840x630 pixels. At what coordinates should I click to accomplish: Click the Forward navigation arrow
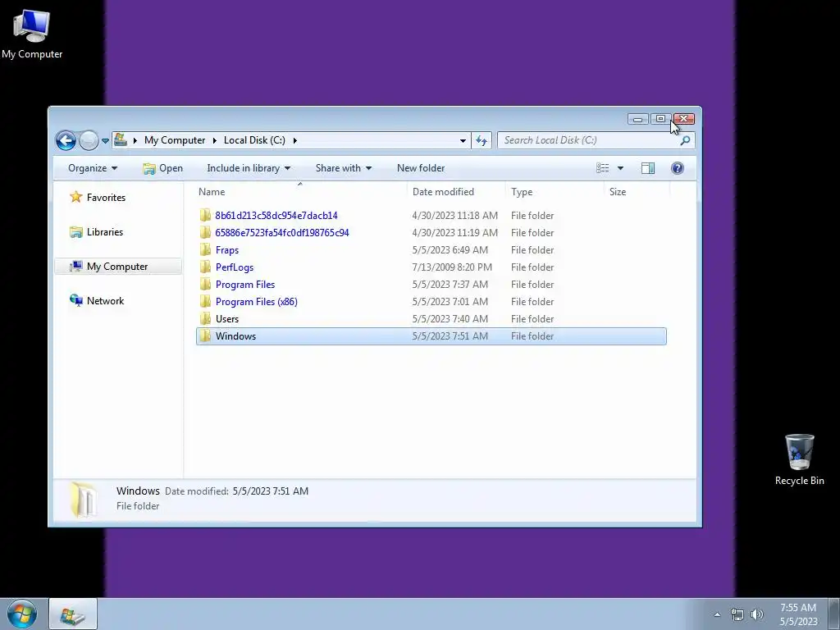click(x=89, y=140)
